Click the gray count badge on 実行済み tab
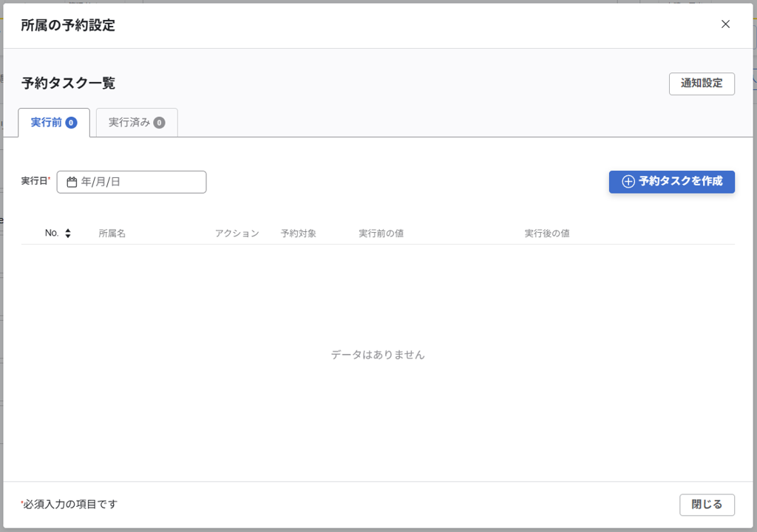The width and height of the screenshot is (757, 532). [159, 123]
